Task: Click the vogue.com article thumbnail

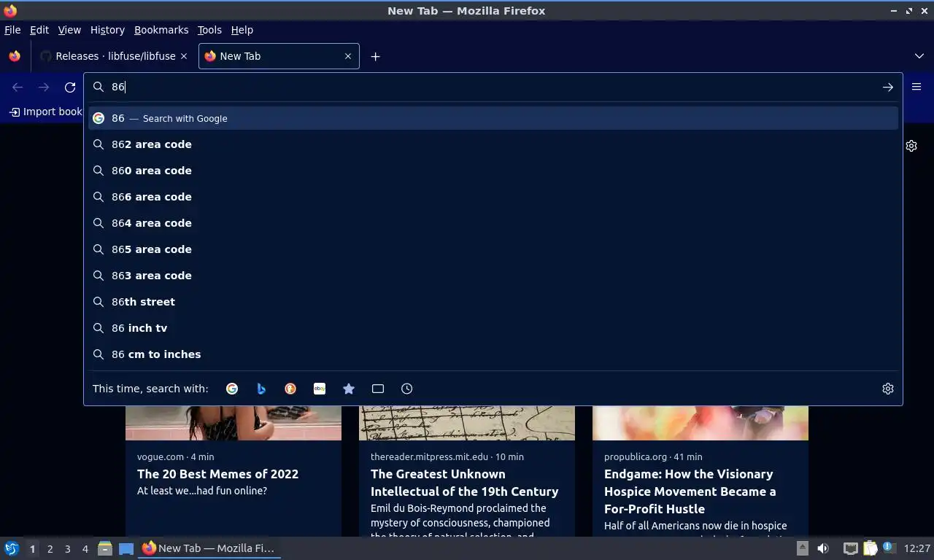Action: pyautogui.click(x=233, y=423)
